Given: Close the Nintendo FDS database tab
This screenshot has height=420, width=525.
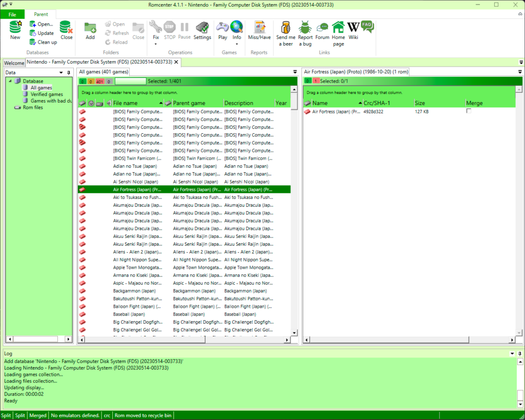Looking at the screenshot, I should pos(176,62).
